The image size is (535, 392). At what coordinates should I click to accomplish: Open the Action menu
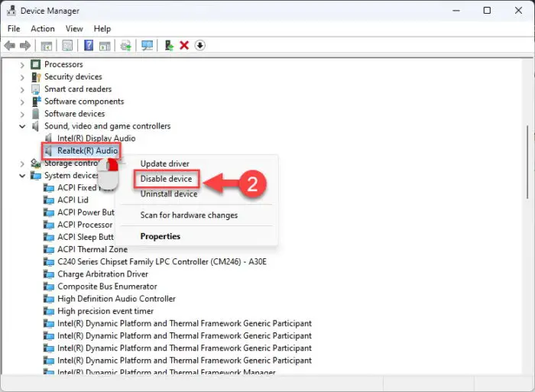(43, 29)
